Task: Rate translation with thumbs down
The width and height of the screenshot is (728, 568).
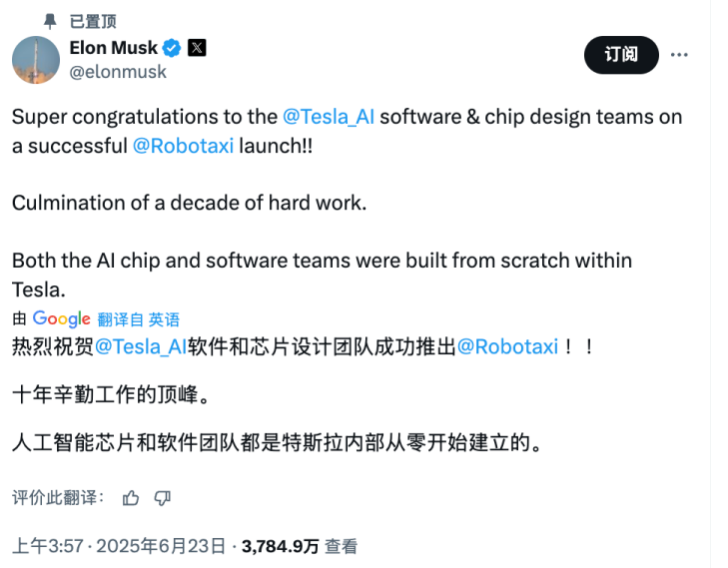Action: (163, 497)
